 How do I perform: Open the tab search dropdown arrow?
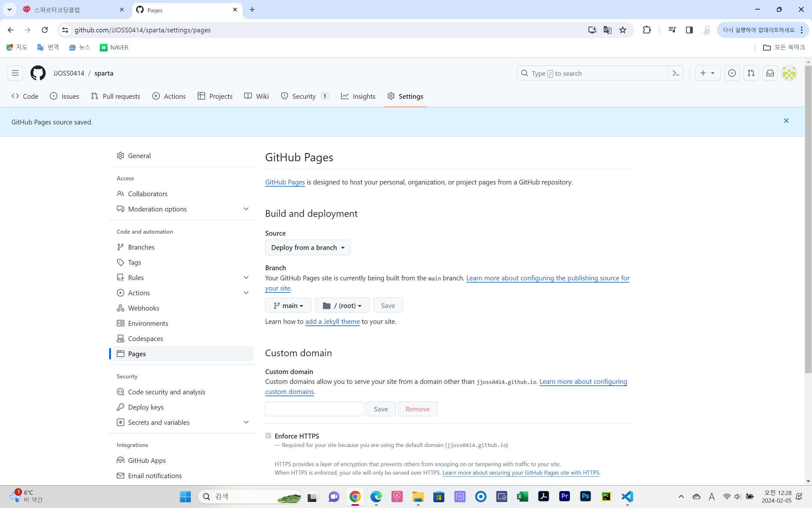tap(10, 10)
